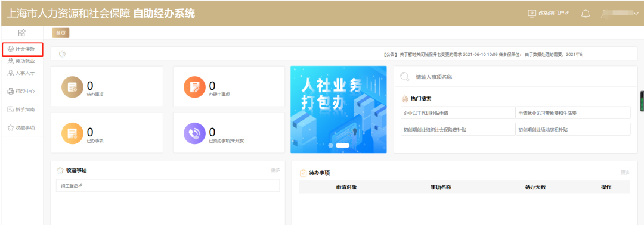The width and height of the screenshot is (644, 225).
Task: Click the 0 count above 已预约事项(未开放)
Action: click(x=212, y=132)
